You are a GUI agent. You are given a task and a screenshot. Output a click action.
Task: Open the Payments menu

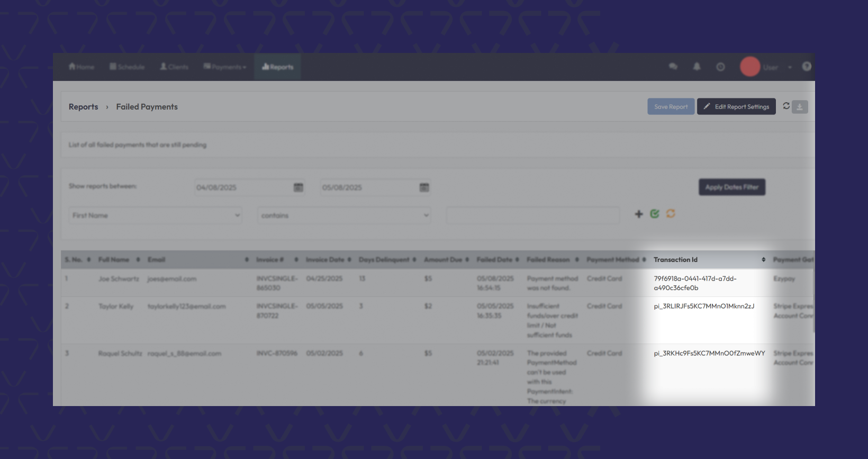click(x=225, y=67)
